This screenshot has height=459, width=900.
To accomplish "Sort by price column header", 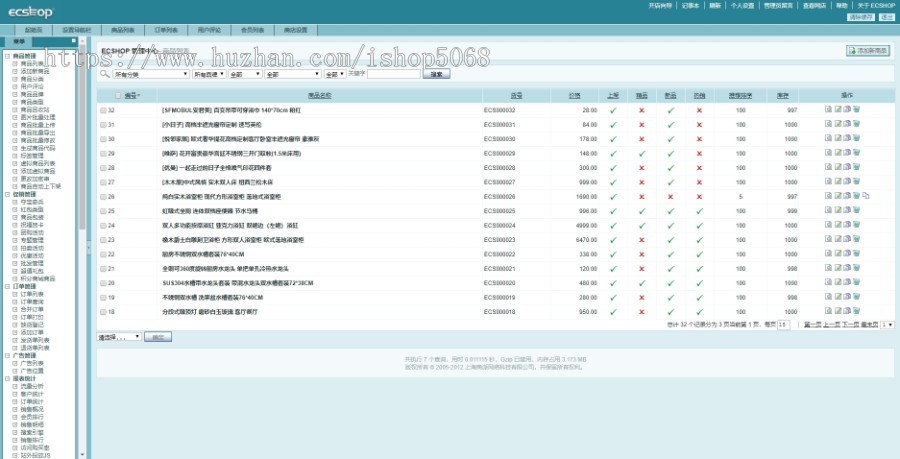I will coord(575,96).
